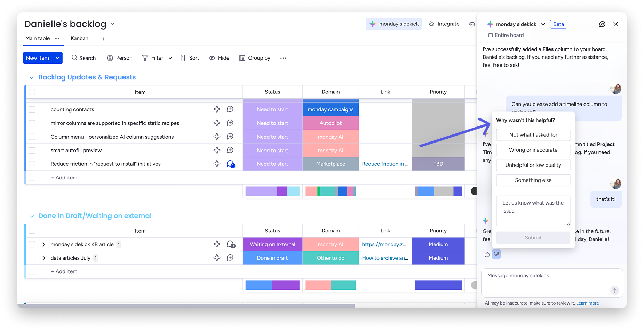Image resolution: width=644 pixels, height=331 pixels.
Task: Click AI sparkle icon on Column menu row
Action: coord(217,137)
